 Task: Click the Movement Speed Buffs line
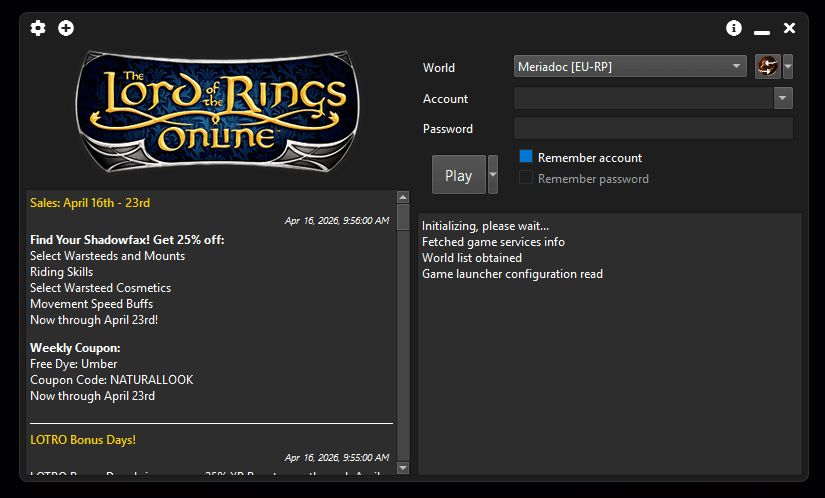92,304
